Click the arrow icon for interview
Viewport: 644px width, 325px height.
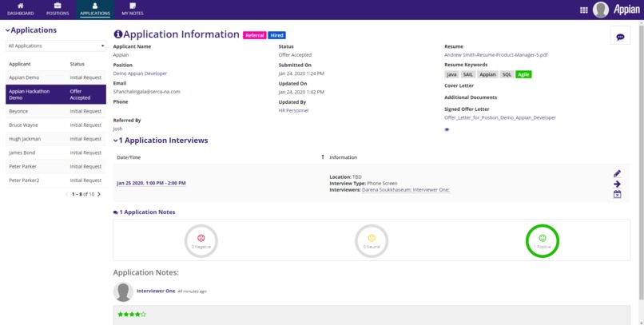[617, 184]
